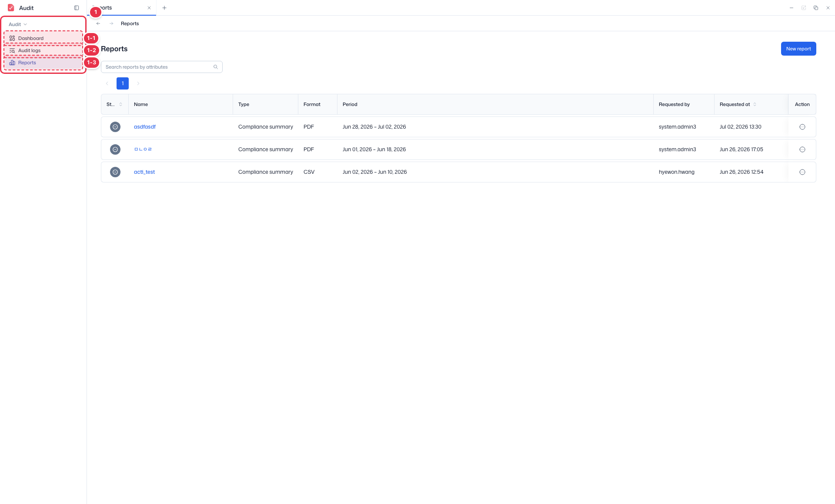Click status icon of Jun 01 – Jun 18 report
This screenshot has height=504, width=835.
pyautogui.click(x=115, y=149)
